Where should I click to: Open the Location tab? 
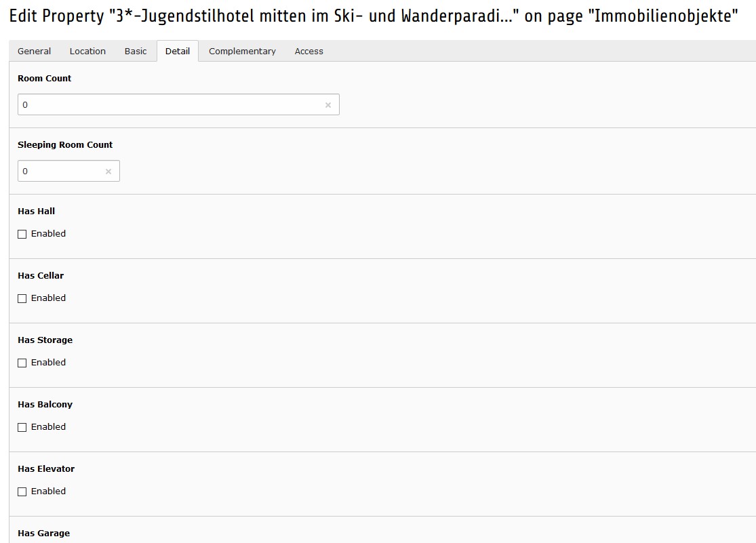tap(87, 51)
